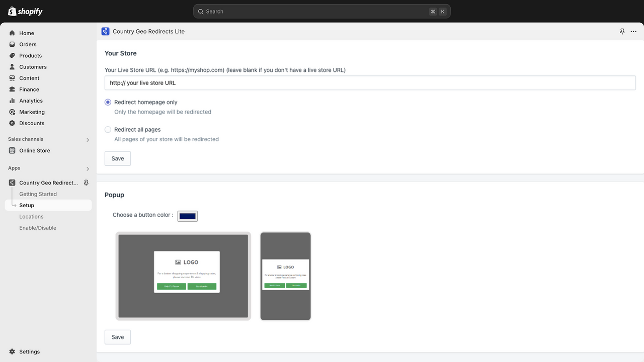The width and height of the screenshot is (644, 362).
Task: Click the Finance bank icon
Action: click(12, 89)
